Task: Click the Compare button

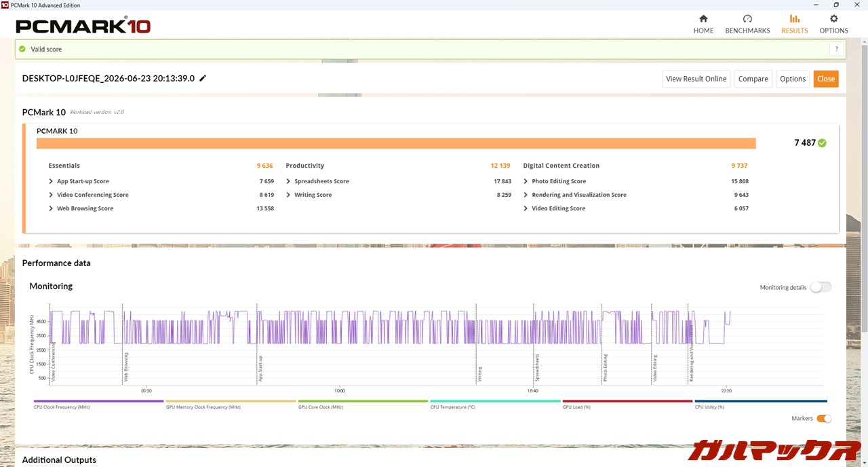Action: click(753, 79)
